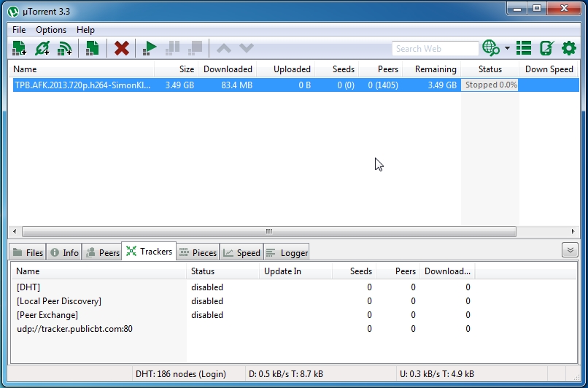Select the [DHT] tracker row

pos(293,287)
